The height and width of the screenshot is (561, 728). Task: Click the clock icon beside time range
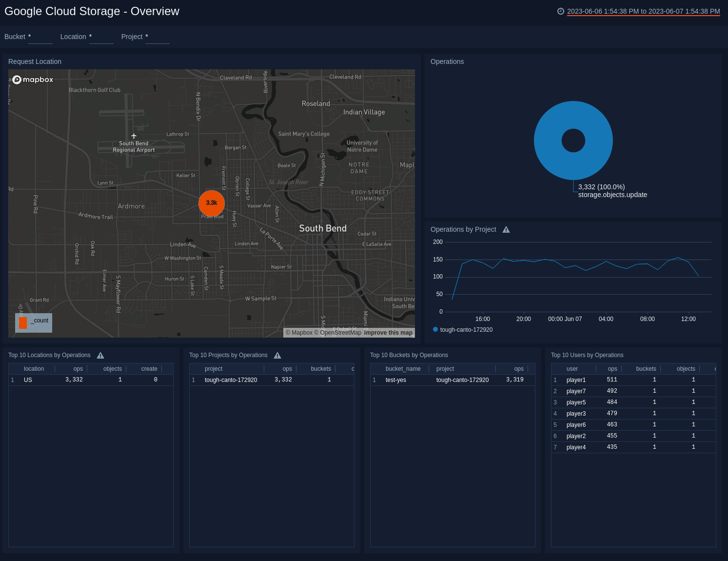561,11
